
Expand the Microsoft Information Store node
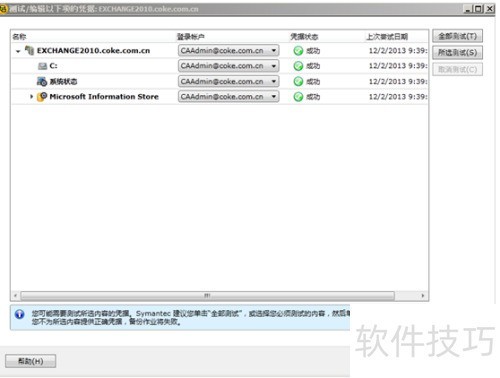[x=31, y=97]
